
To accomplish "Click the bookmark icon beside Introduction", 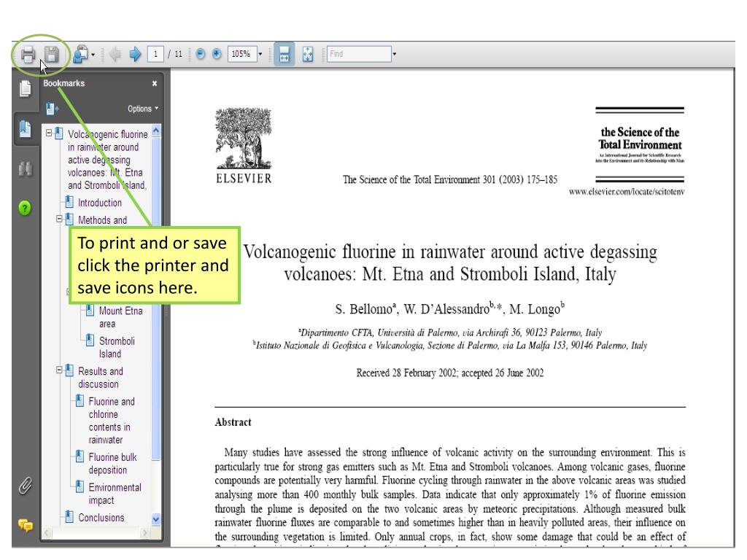I will click(69, 202).
